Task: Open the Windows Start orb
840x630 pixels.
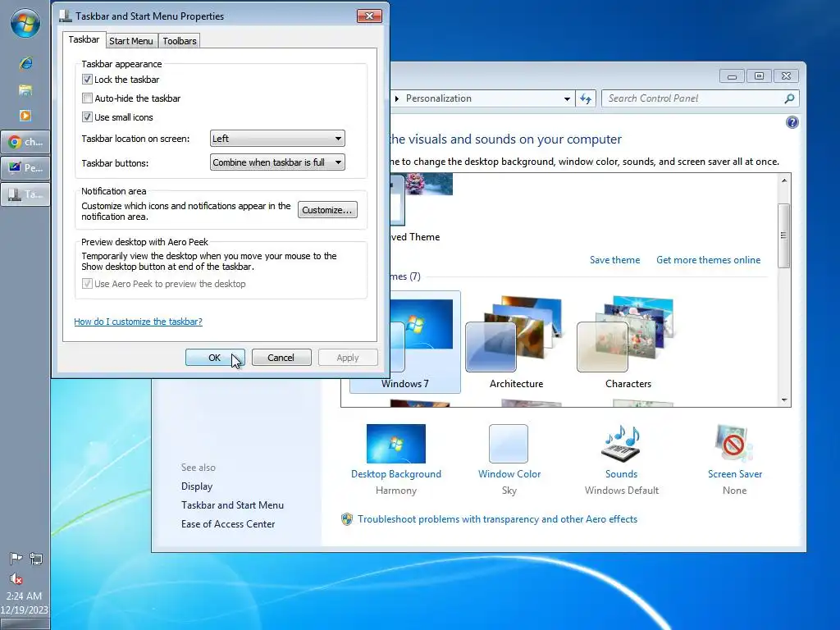Action: pyautogui.click(x=25, y=23)
